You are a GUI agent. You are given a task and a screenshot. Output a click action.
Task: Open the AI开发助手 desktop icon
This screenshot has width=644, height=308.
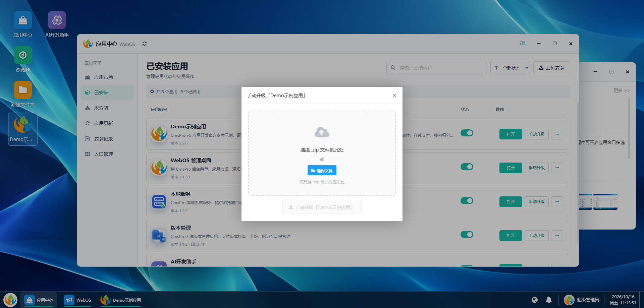57,24
